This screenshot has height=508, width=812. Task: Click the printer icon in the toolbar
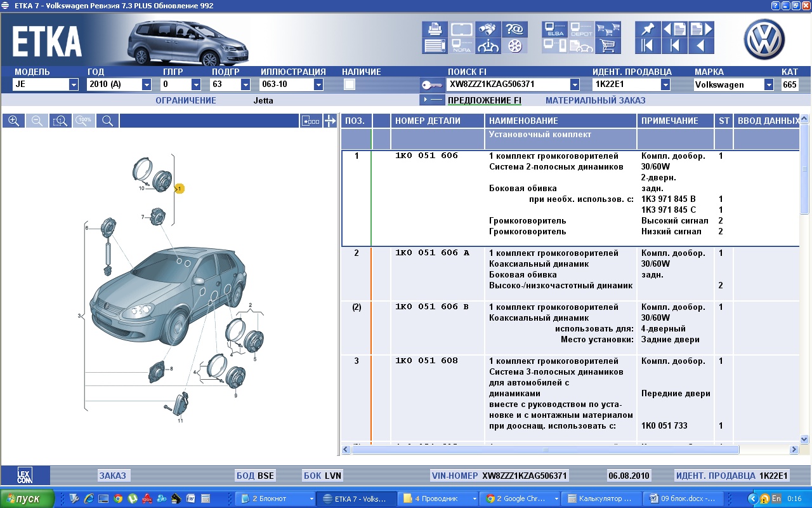click(x=435, y=29)
